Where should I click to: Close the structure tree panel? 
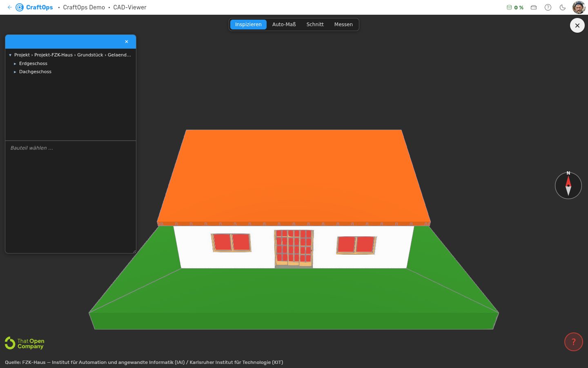tap(127, 42)
